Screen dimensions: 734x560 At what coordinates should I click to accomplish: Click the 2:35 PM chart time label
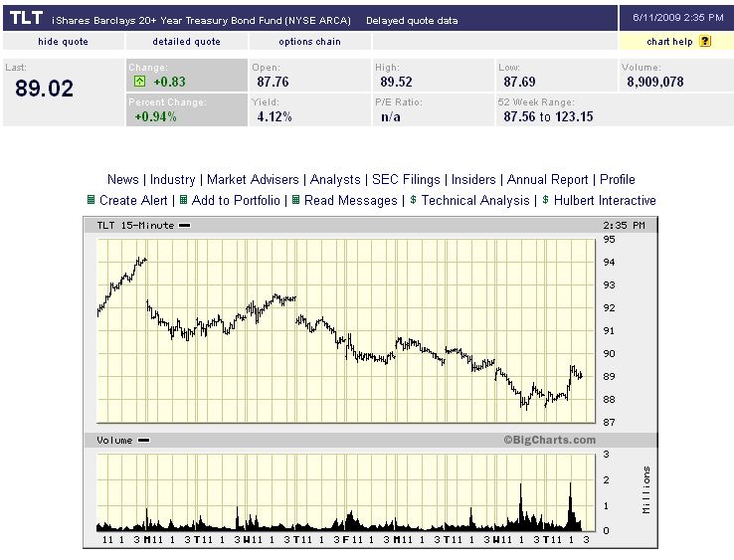click(x=624, y=226)
